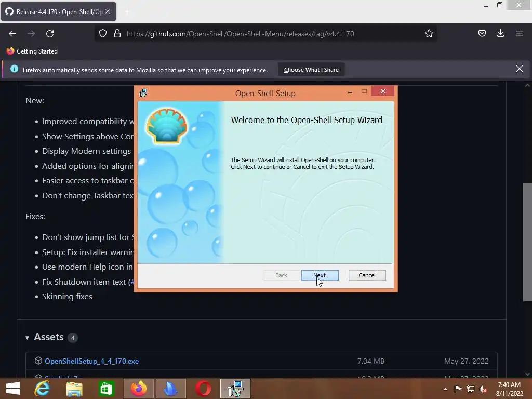Click the package icon beside OpenShellSetup
Screen dimensions: 532x399
click(x=38, y=361)
